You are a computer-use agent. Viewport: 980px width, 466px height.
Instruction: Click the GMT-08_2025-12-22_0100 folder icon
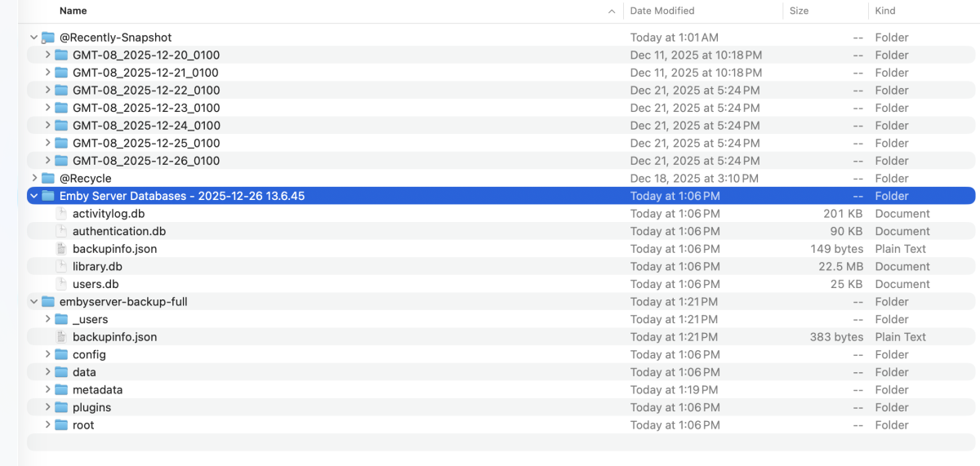click(61, 90)
